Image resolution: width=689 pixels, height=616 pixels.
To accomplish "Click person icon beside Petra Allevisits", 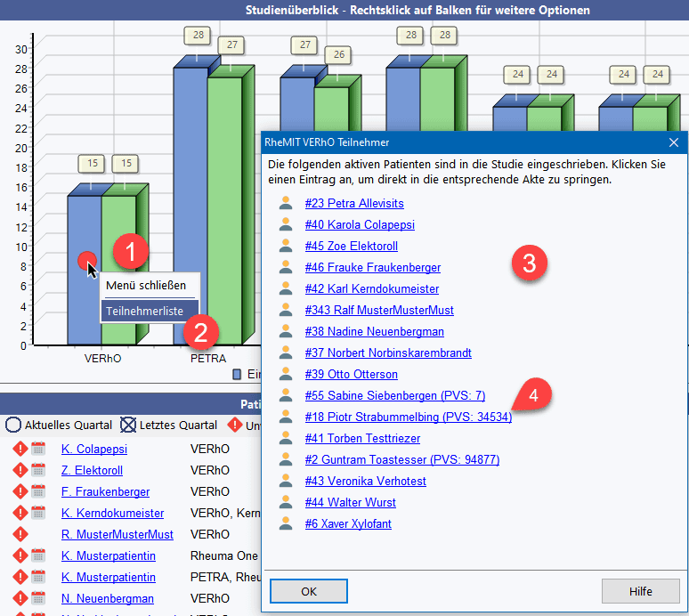I will [286, 204].
